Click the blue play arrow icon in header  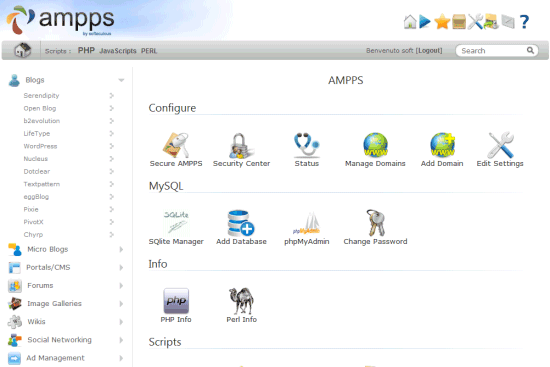[425, 22]
